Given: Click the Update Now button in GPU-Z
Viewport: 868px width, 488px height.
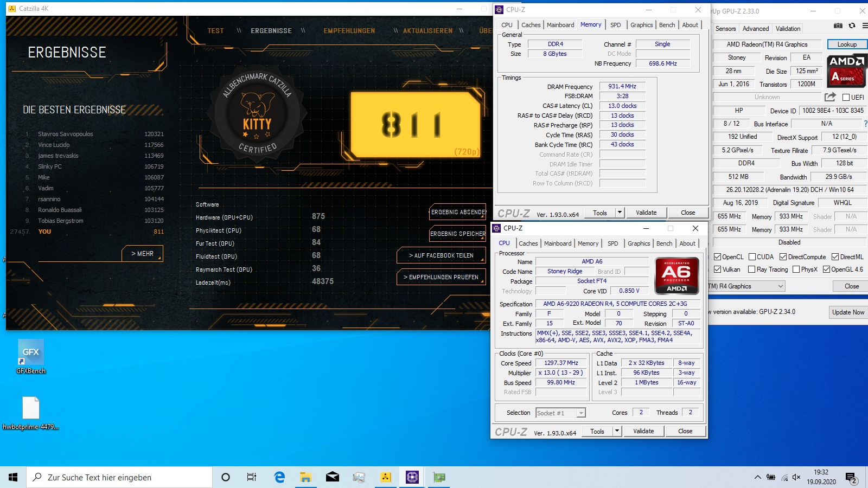Looking at the screenshot, I should [848, 312].
